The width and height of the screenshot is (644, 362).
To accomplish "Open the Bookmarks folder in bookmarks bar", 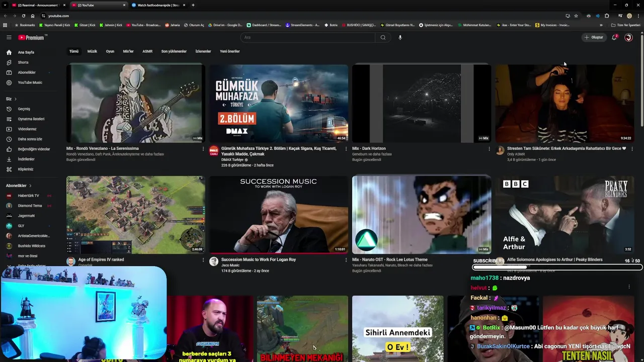I will (x=25, y=25).
